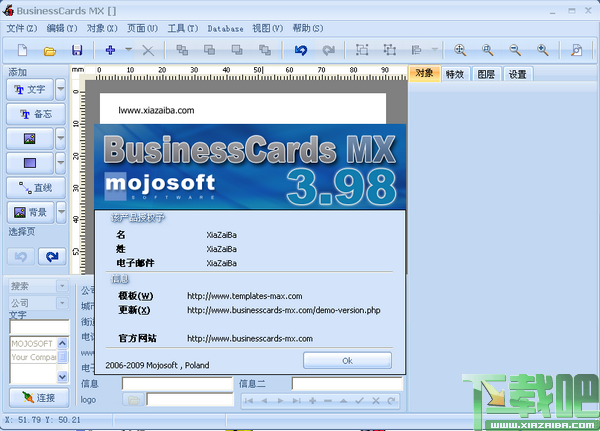Click the align objects toolbar icon
The height and width of the screenshot is (431, 600).
416,50
